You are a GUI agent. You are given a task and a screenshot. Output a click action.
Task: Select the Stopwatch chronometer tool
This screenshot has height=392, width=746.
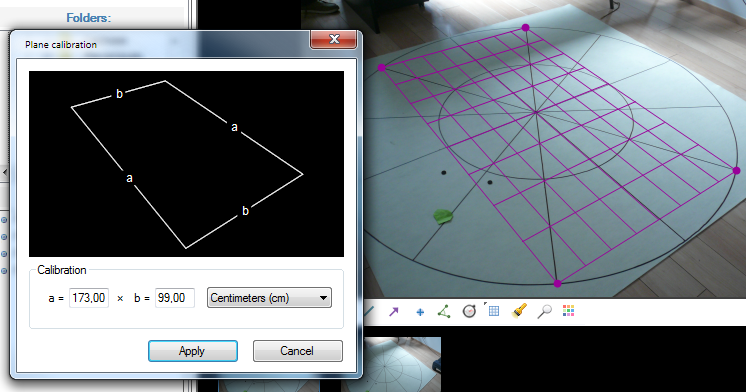[469, 312]
